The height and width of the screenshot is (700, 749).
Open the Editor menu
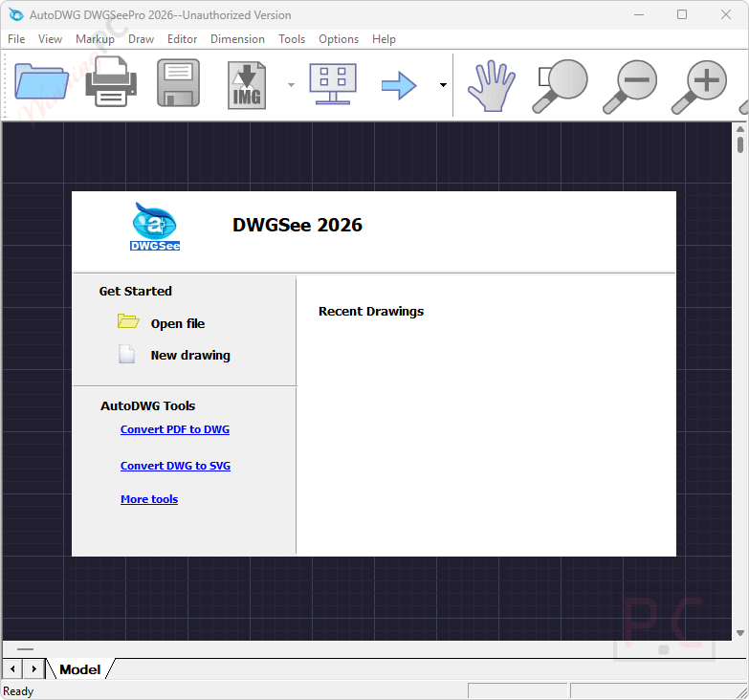pyautogui.click(x=182, y=39)
